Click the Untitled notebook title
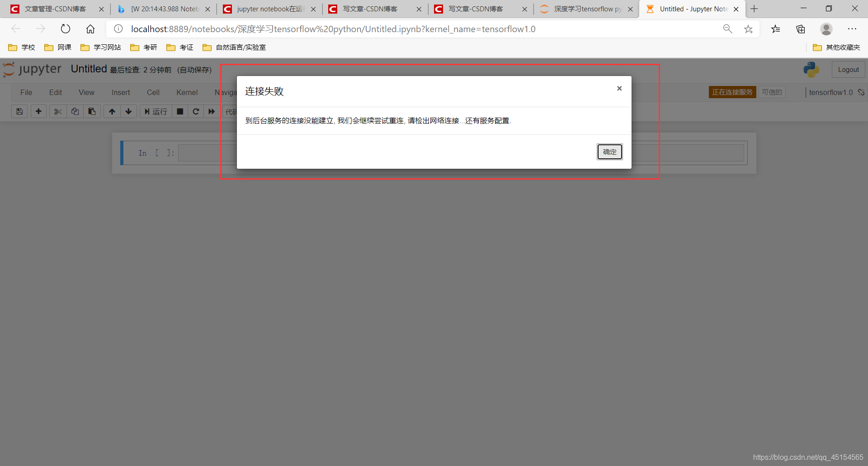The image size is (868, 466). pos(89,69)
